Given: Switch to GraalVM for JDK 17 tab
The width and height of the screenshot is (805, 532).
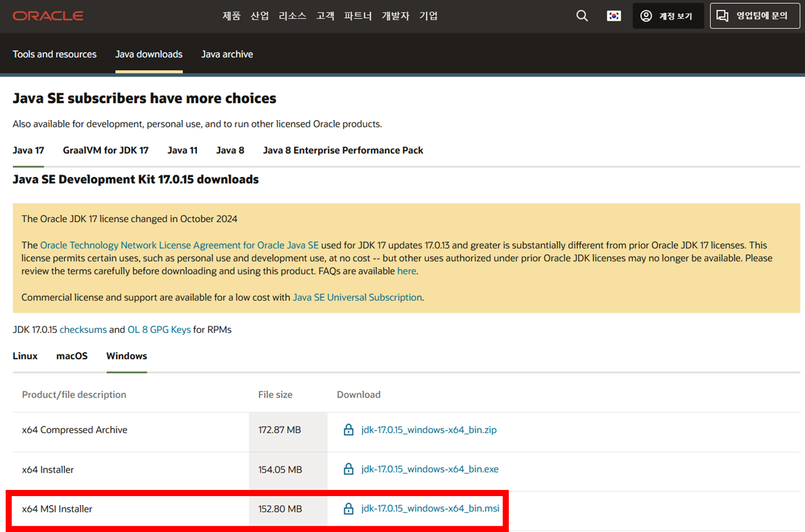Looking at the screenshot, I should point(106,150).
